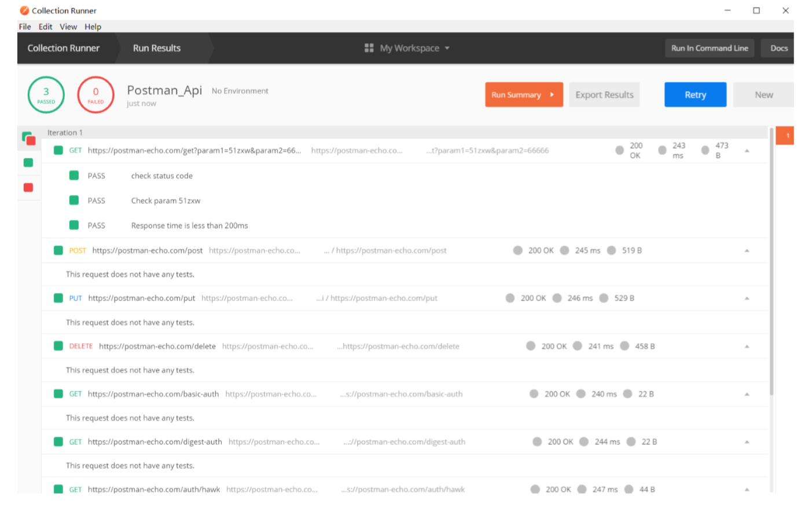Viewport: 812px width, 519px height.
Task: Filter by failed tests red square
Action: (x=28, y=188)
